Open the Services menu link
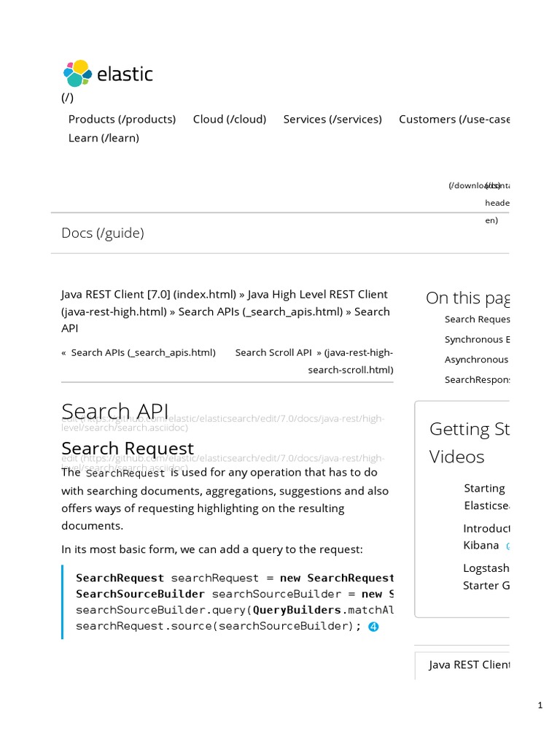Viewport: 560px width, 747px height. 332,119
